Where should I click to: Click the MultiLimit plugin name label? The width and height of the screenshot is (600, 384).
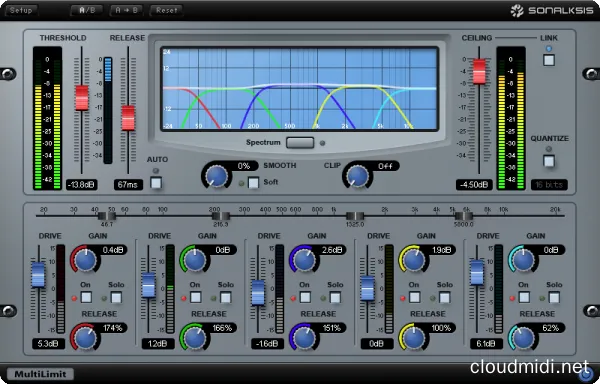point(41,374)
